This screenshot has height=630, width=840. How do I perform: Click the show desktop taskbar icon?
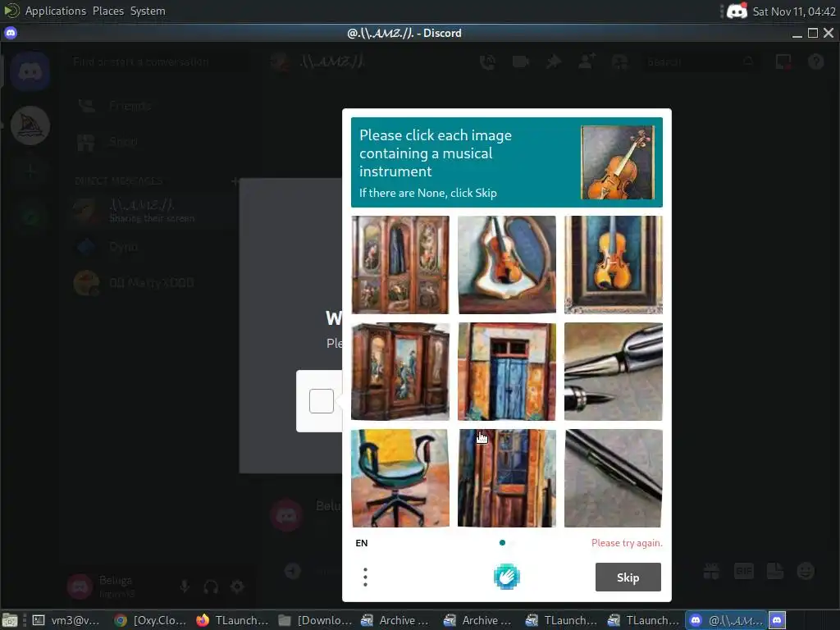tap(10, 620)
